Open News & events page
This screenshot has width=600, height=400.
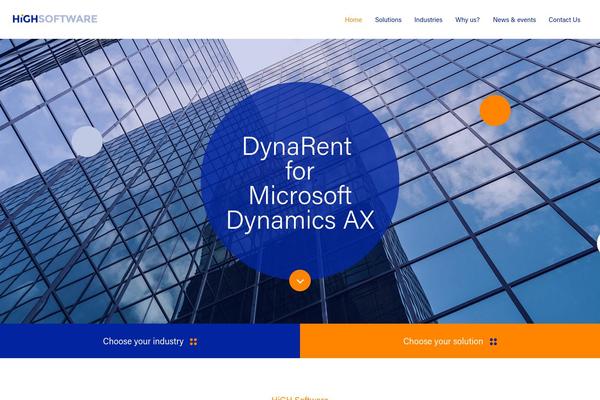514,20
